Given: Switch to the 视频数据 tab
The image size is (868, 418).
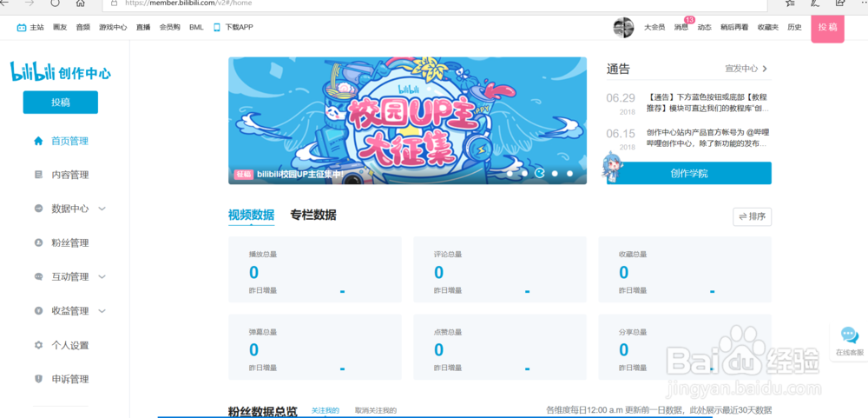Looking at the screenshot, I should (x=251, y=216).
